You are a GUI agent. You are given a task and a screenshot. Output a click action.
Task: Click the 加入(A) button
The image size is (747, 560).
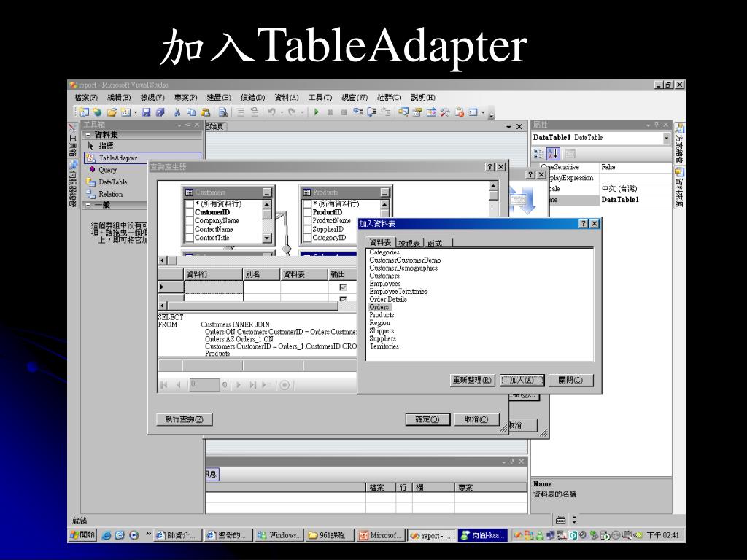[522, 381]
